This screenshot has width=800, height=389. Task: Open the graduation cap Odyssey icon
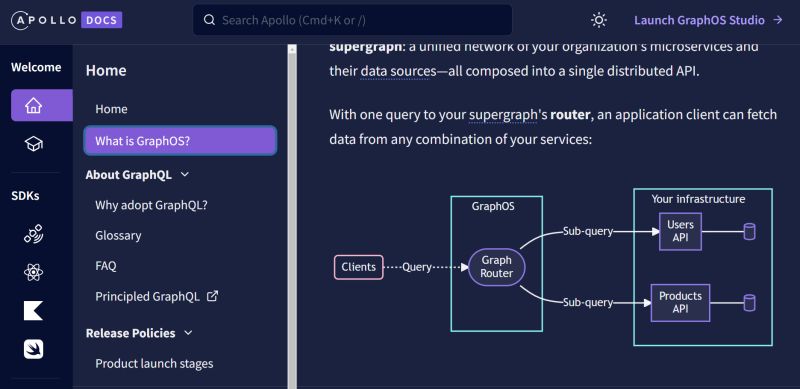34,144
